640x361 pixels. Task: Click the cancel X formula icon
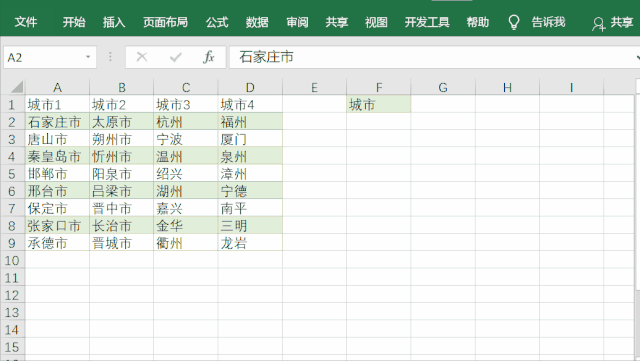tap(142, 57)
